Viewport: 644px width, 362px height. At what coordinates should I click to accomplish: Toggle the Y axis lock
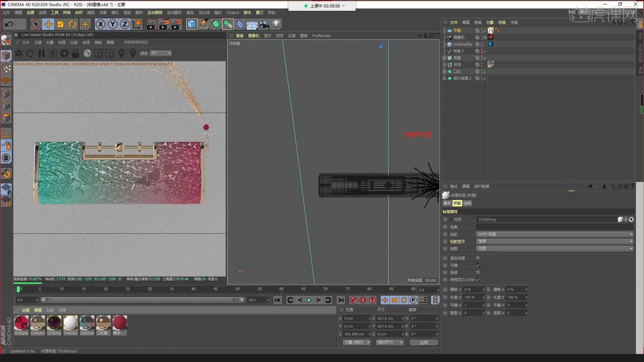click(113, 24)
